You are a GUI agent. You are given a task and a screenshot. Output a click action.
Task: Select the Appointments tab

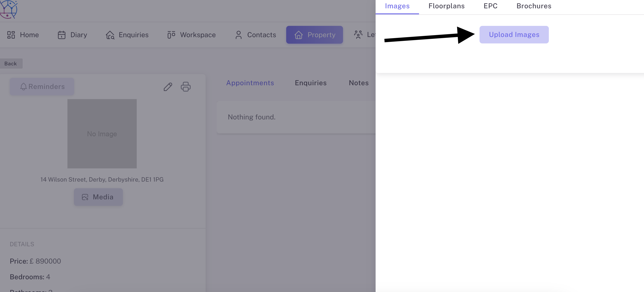250,83
